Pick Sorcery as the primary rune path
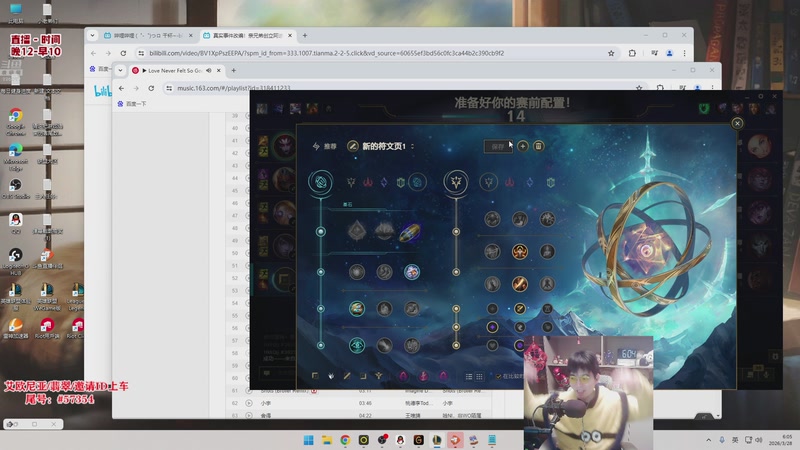This screenshot has width=800, height=450. [x=384, y=182]
